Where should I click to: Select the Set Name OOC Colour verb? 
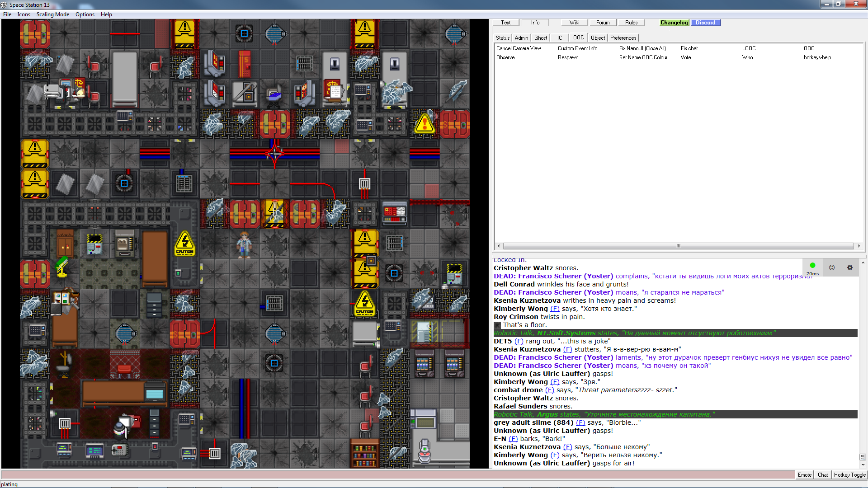point(643,57)
